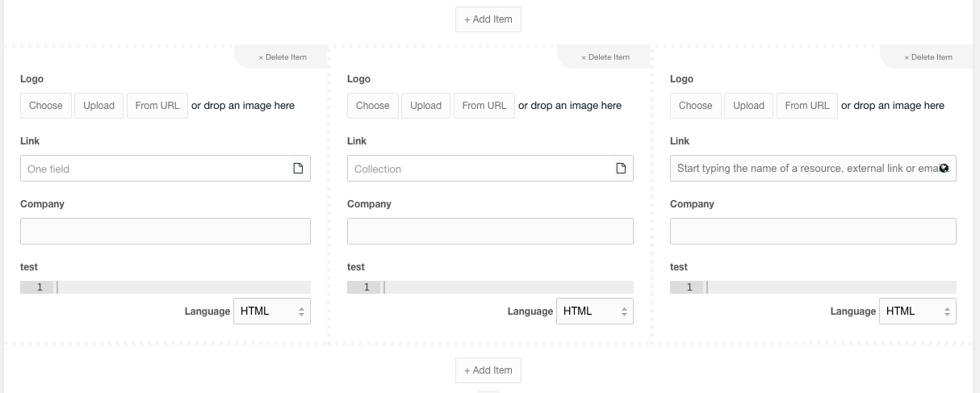The height and width of the screenshot is (393, 980).
Task: Open the first item's Language dropdown
Action: [x=272, y=311]
